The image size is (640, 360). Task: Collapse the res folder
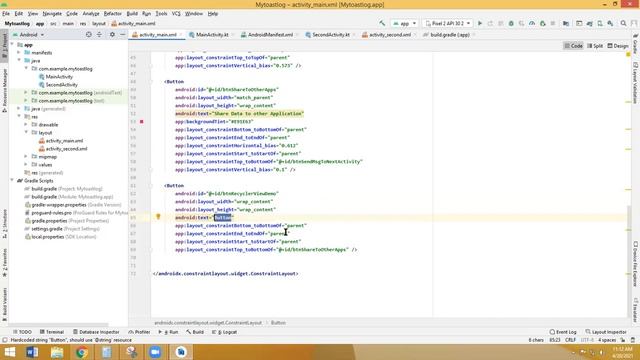(x=19, y=117)
